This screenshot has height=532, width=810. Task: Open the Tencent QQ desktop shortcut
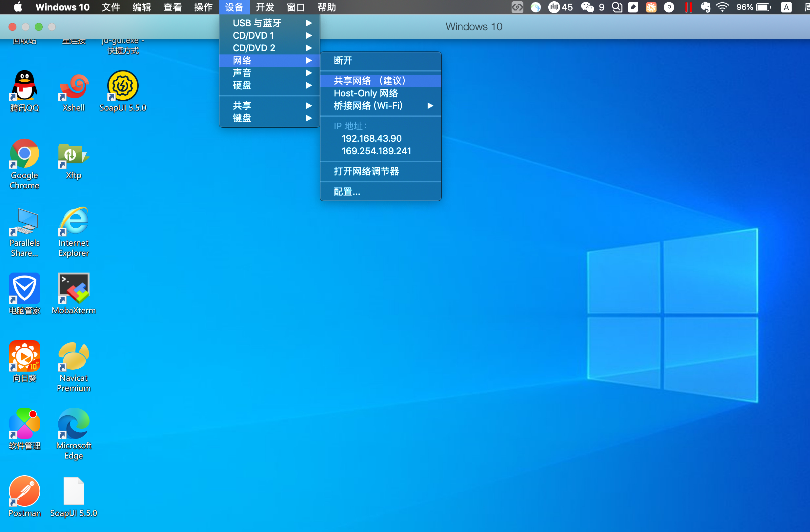pyautogui.click(x=24, y=91)
